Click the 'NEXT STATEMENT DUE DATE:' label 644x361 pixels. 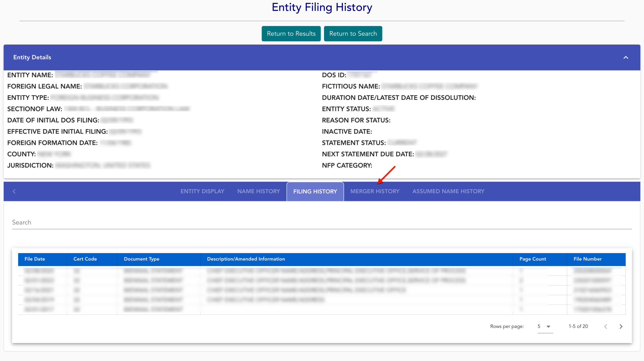point(368,154)
